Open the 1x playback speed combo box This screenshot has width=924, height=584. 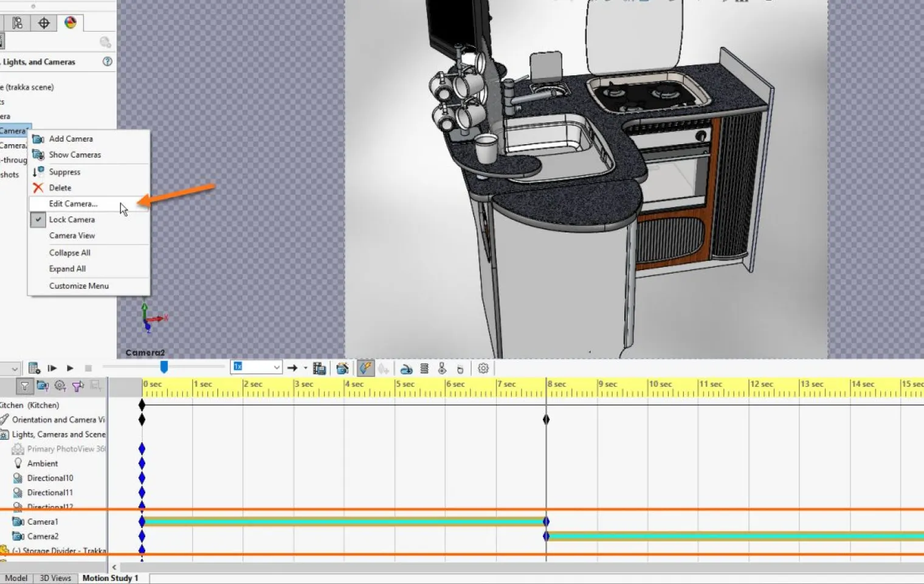point(256,367)
